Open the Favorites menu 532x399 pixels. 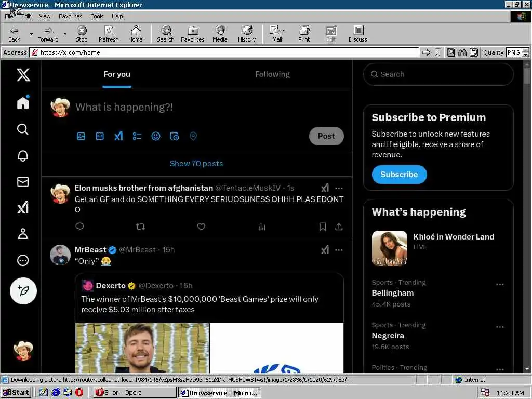point(70,16)
